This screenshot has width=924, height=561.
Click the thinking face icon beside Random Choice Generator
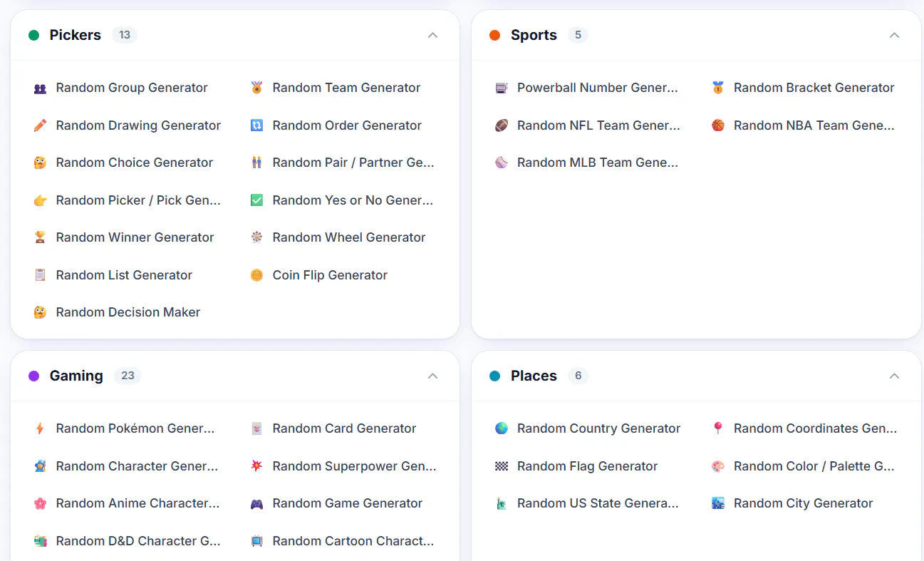40,163
